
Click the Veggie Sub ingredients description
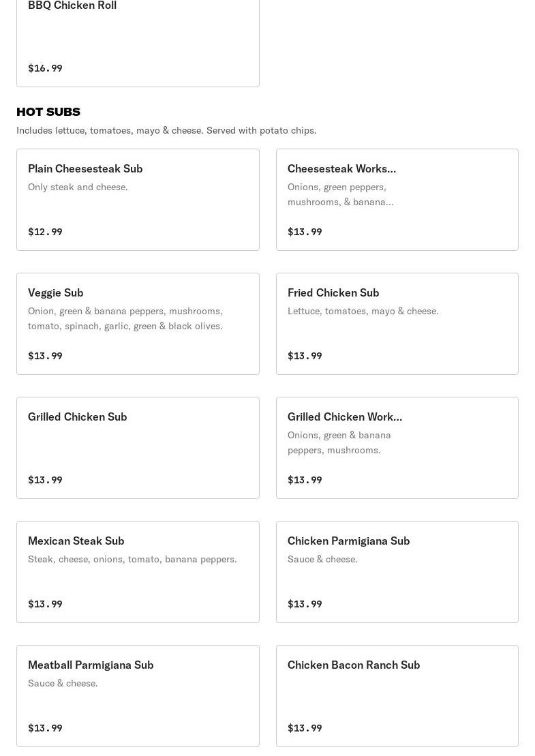pyautogui.click(x=125, y=318)
